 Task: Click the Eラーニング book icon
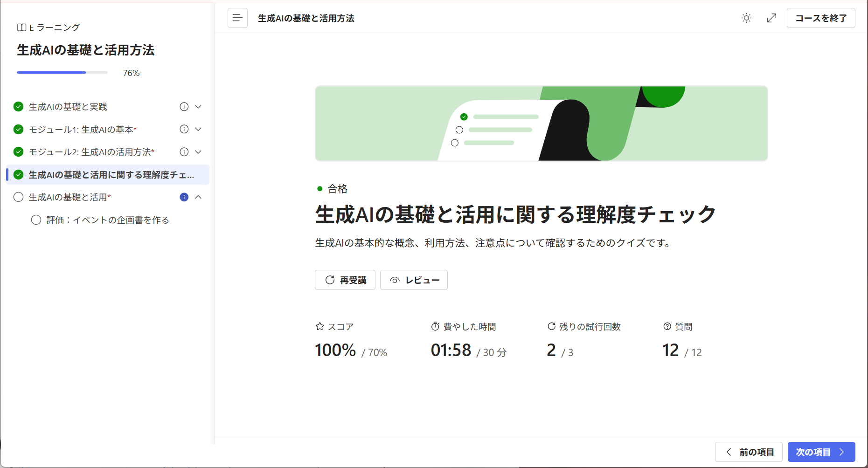21,28
